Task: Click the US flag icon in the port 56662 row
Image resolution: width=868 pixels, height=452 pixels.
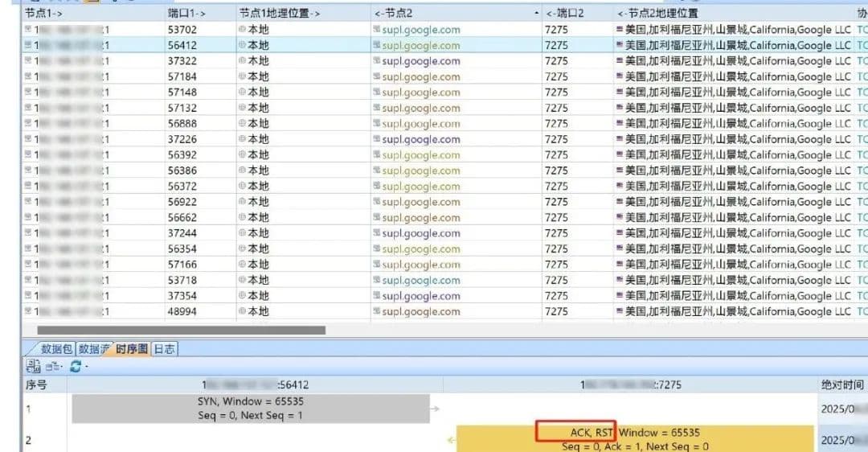Action: (620, 217)
